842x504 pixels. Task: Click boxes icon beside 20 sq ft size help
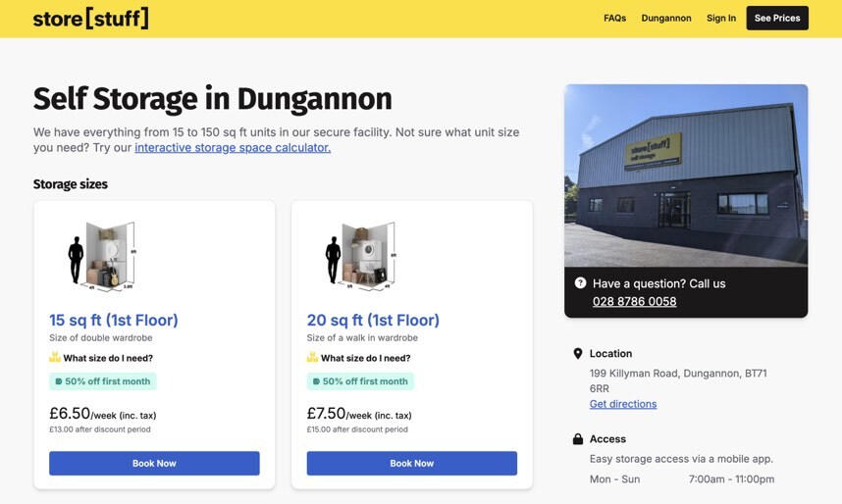click(312, 358)
